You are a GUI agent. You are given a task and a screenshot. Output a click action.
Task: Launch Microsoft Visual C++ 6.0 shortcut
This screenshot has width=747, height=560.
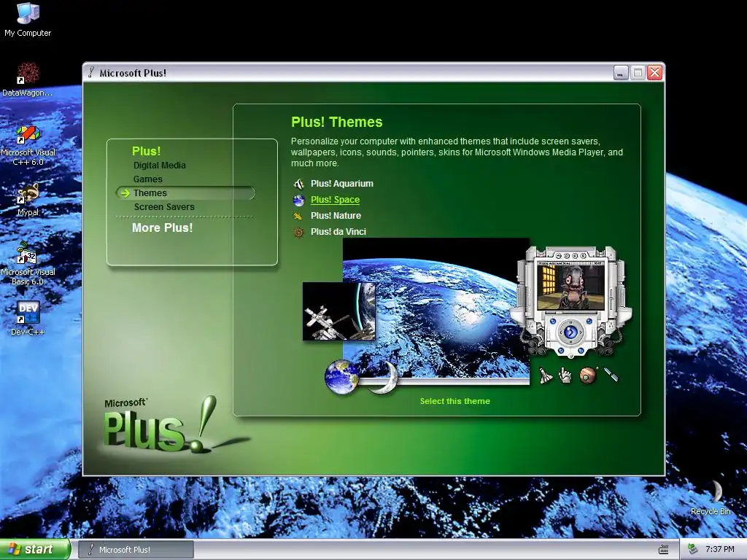click(x=28, y=145)
